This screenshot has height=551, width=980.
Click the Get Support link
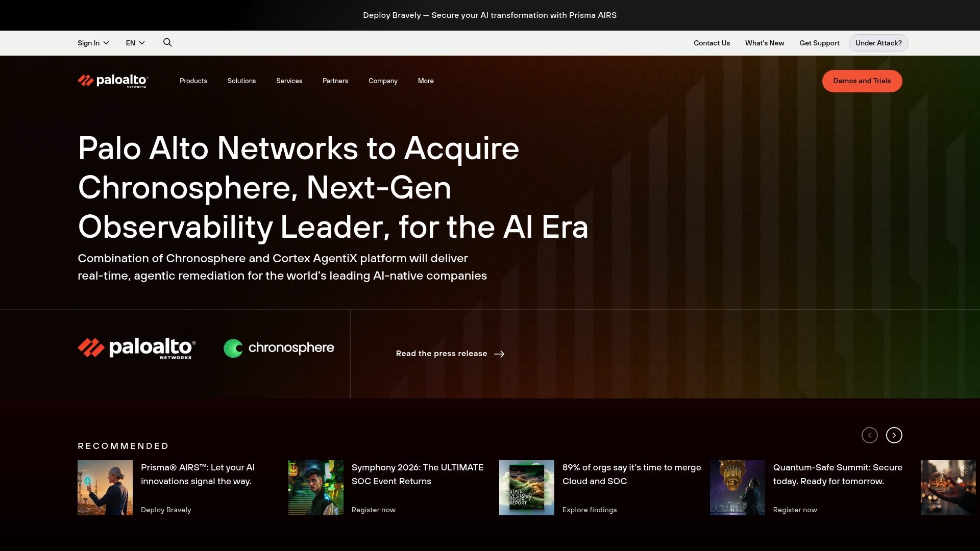[x=819, y=43]
